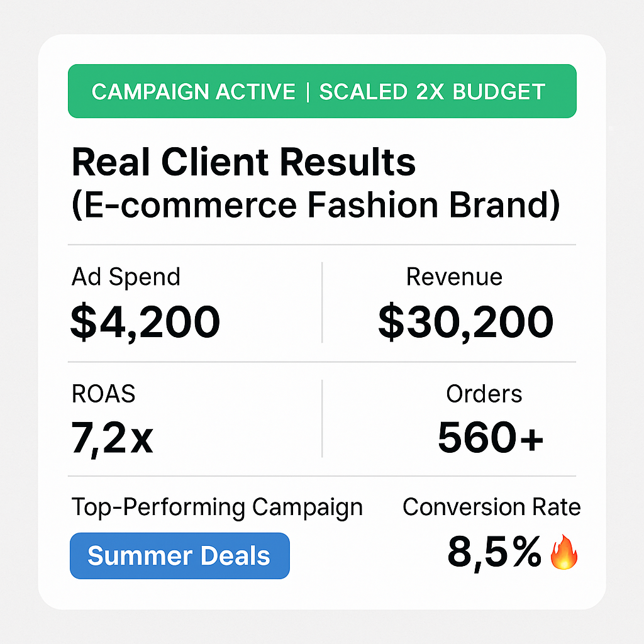Click the Orders label

484,394
